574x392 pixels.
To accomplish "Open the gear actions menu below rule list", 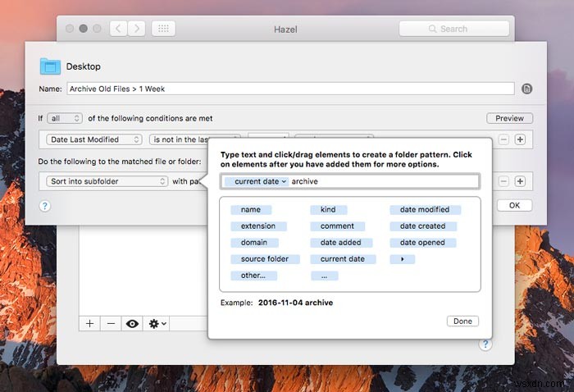I will click(157, 324).
